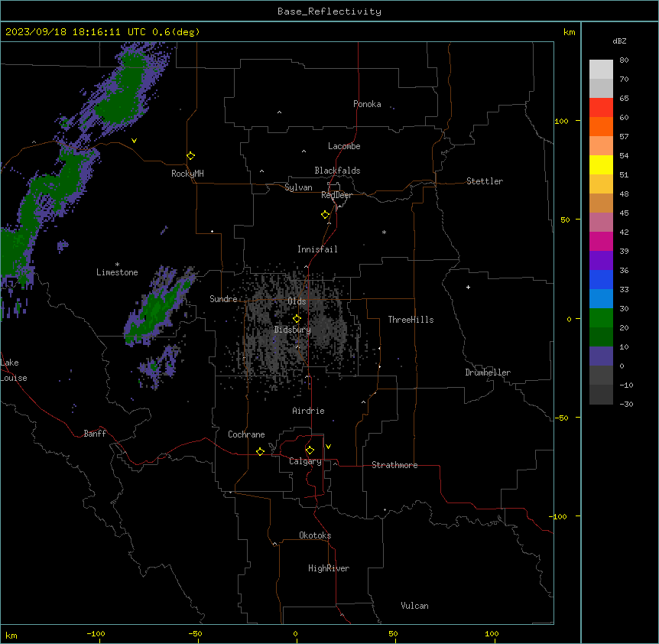Click the Banff label

pos(95,434)
